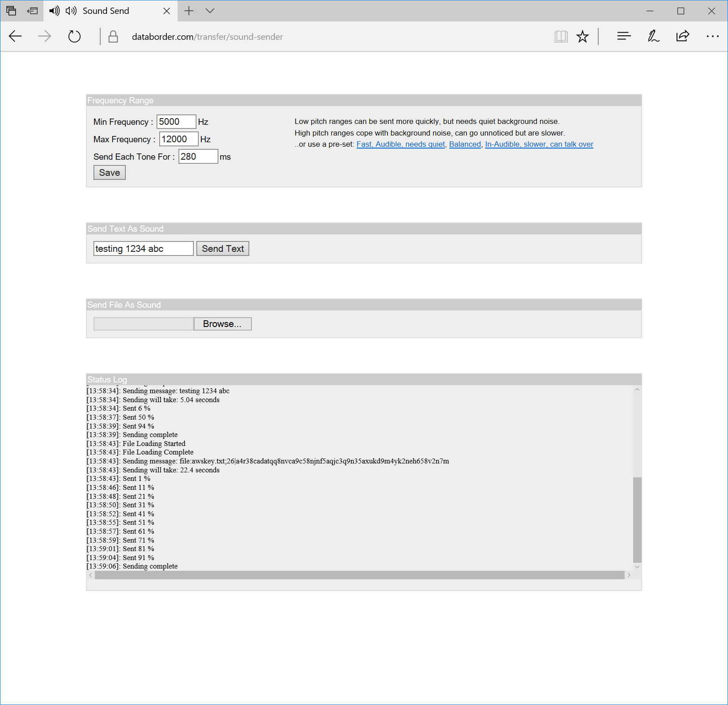
Task: Expand the tab preview chevron
Action: 210,11
